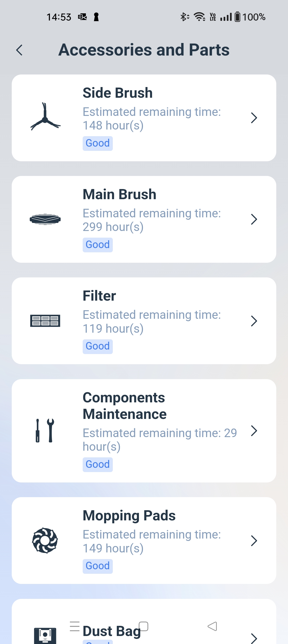Tap the Bluetooth status icon
This screenshot has width=288, height=644.
[x=184, y=17]
